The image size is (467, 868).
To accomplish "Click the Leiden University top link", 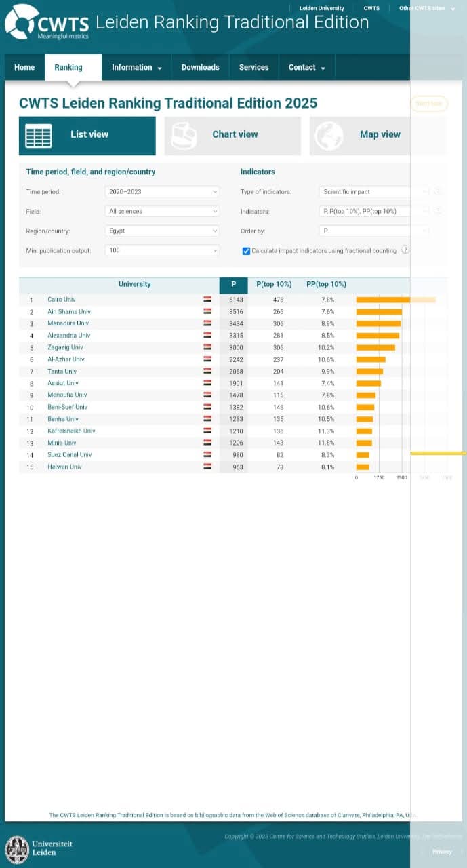I will pyautogui.click(x=321, y=9).
